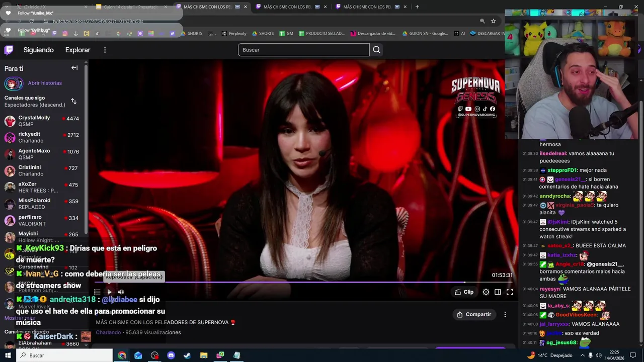Image resolution: width=644 pixels, height=362 pixels.
Task: Click the CrystalMolly avatar
Action: point(10,121)
